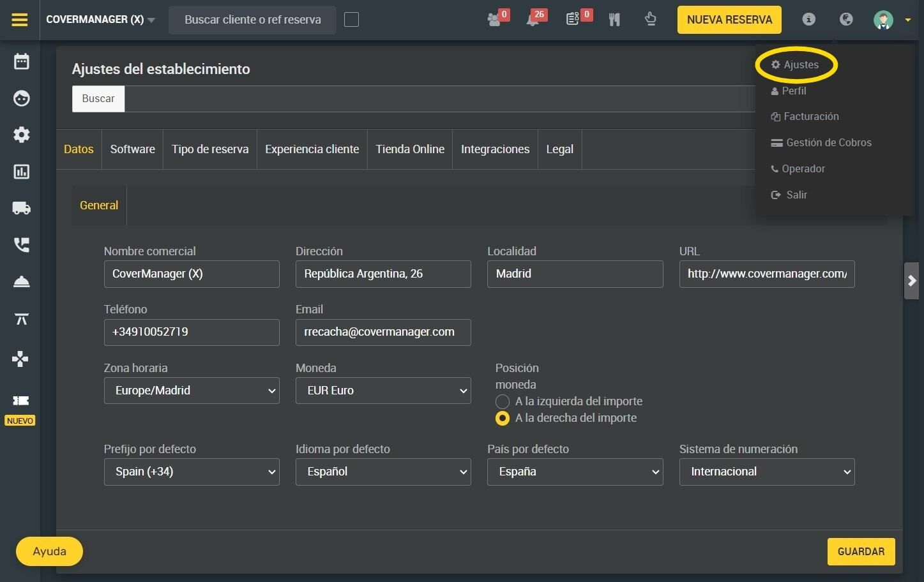Screen dimensions: 924x582
Task: Click the settings gear sidebar icon
Action: 22,135
